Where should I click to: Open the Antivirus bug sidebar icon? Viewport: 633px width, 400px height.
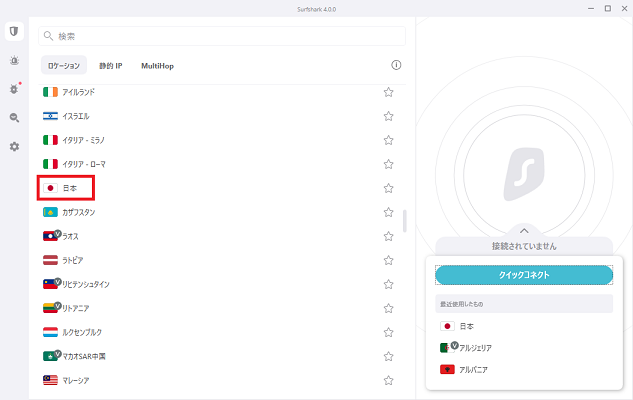(15, 89)
